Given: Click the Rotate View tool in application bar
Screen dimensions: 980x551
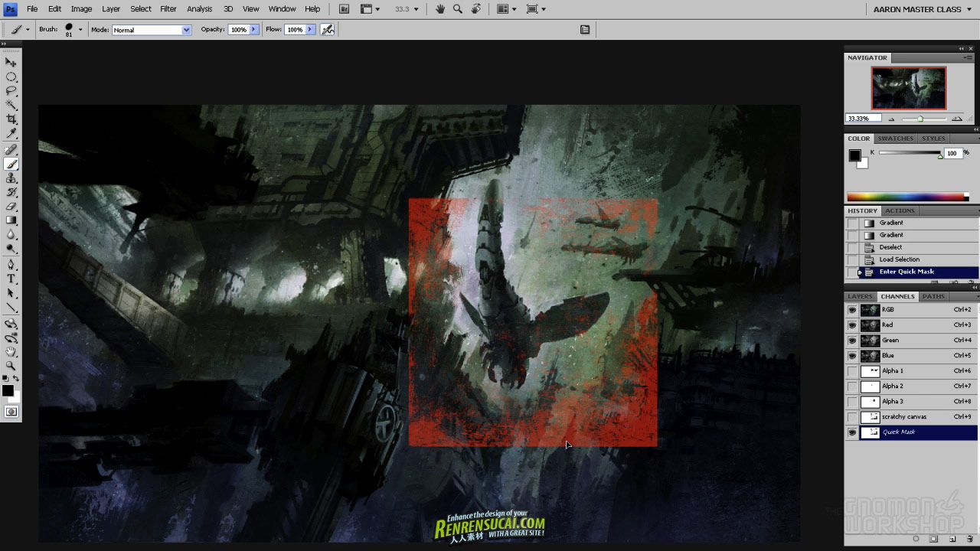Looking at the screenshot, I should [475, 9].
